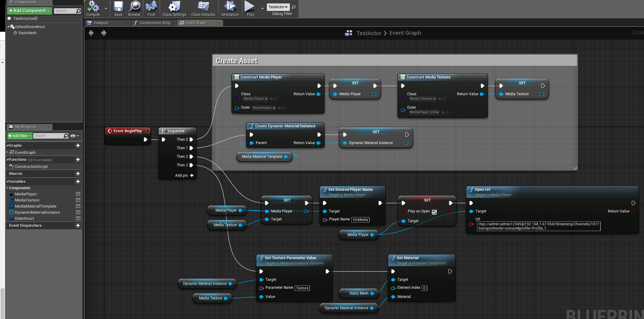Open the Construction Script tab
The image size is (644, 319).
click(154, 23)
